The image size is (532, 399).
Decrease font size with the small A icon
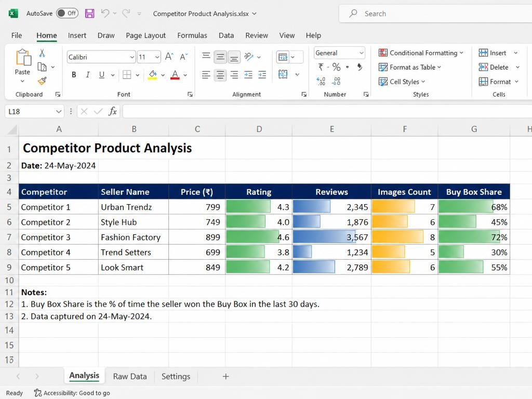coord(183,57)
